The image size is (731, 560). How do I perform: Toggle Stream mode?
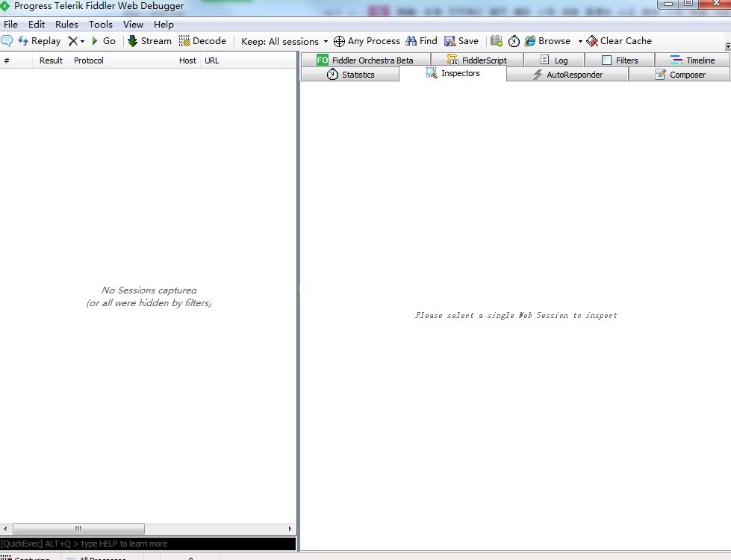pos(149,41)
